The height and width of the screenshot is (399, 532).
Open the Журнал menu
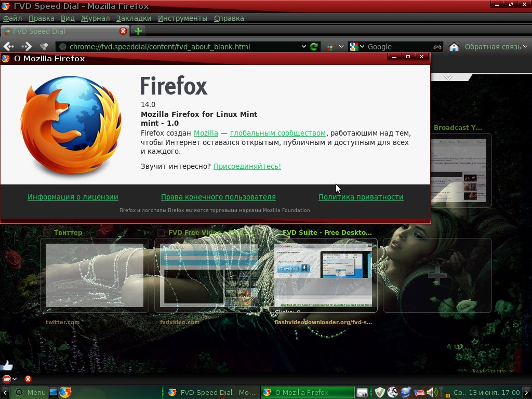(x=96, y=18)
